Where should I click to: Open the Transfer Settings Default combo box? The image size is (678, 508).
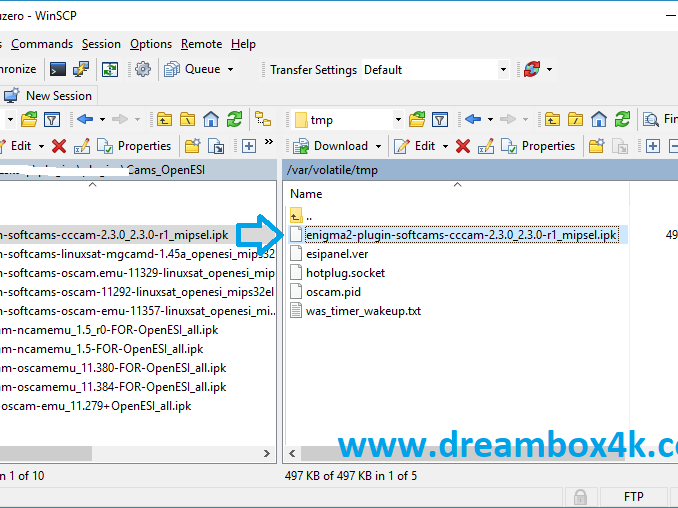[435, 70]
